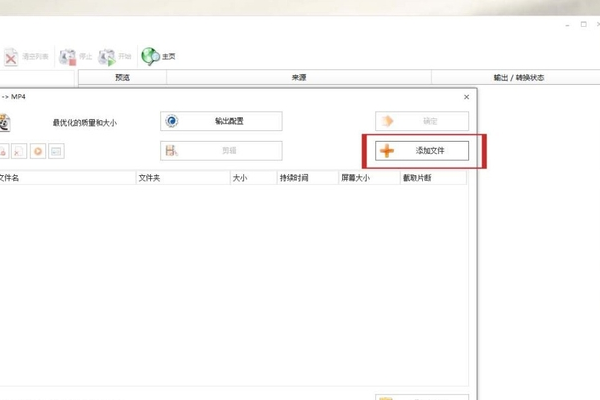Image resolution: width=600 pixels, height=400 pixels.
Task: Sort by 文件夹 column header
Action: coord(151,178)
